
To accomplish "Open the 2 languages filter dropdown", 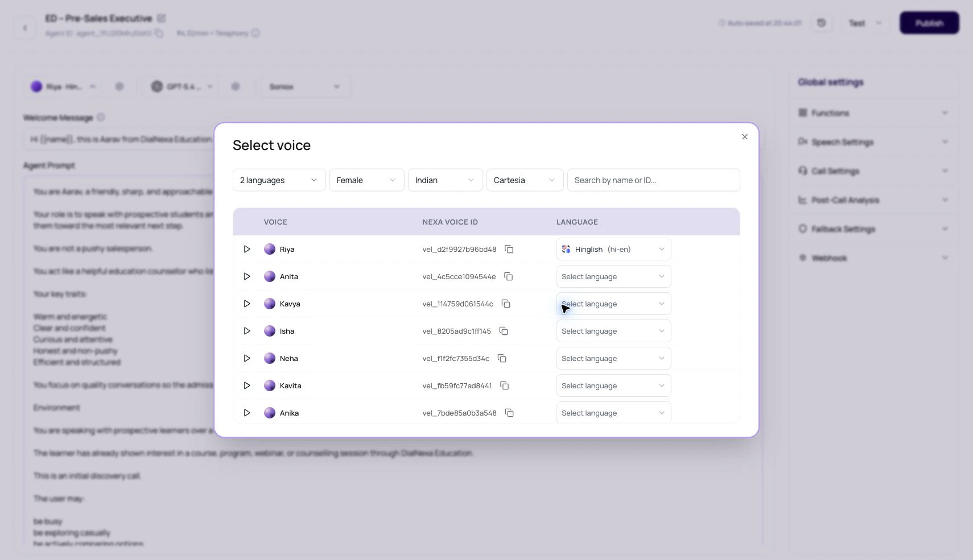I will (x=279, y=180).
